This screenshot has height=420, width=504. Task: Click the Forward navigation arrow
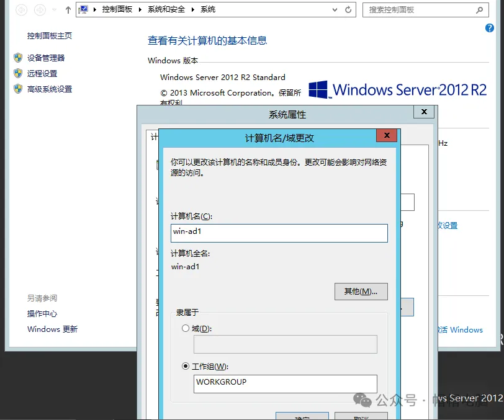click(x=40, y=10)
